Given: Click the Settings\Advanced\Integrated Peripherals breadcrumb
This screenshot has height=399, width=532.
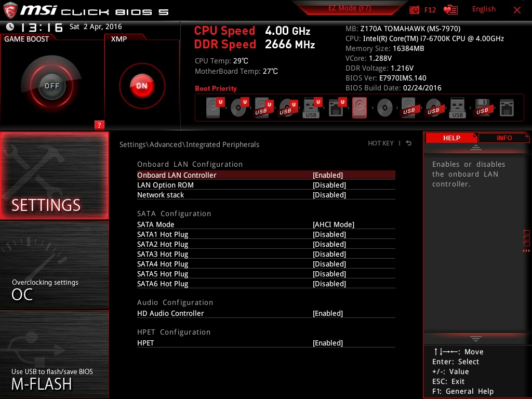Looking at the screenshot, I should coord(189,144).
